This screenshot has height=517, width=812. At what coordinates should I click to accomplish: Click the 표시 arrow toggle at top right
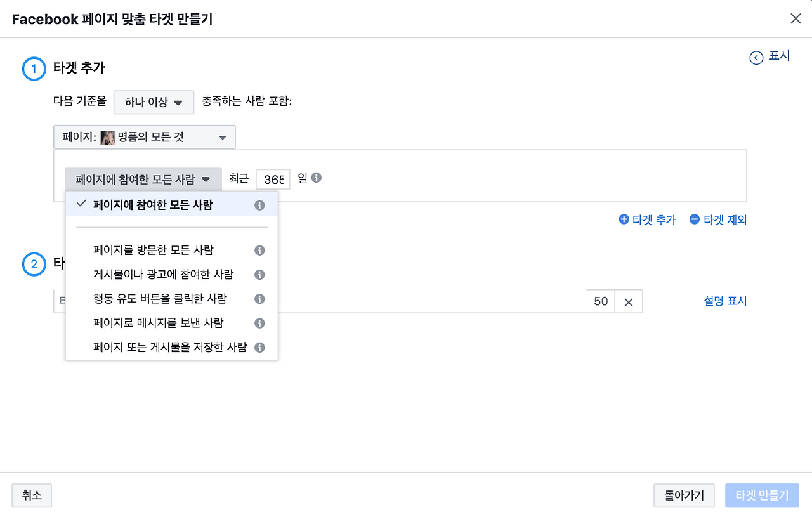coord(770,56)
